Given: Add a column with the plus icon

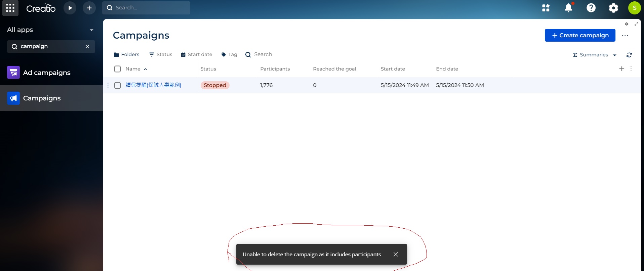Looking at the screenshot, I should coord(622,69).
